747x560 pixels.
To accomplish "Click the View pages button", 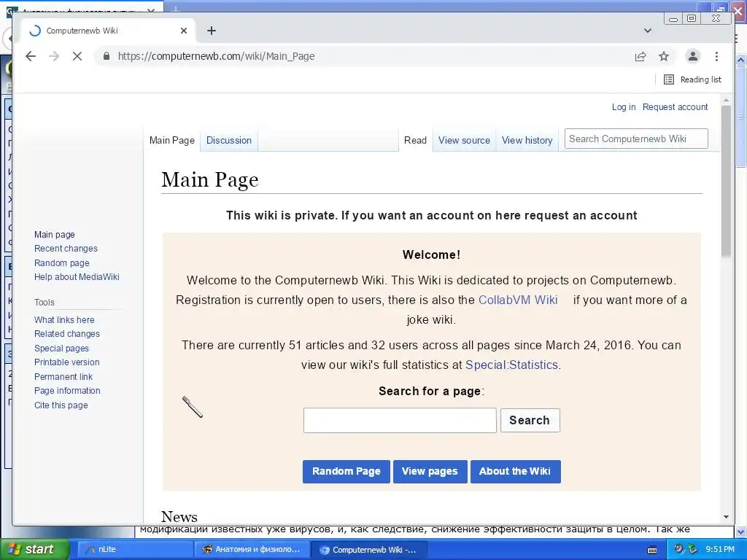I will tap(430, 472).
